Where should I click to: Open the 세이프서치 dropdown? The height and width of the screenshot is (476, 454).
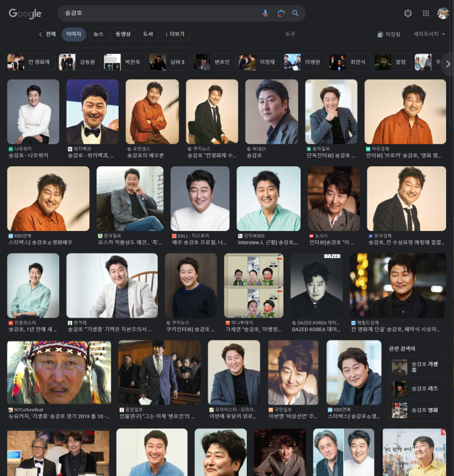pyautogui.click(x=429, y=34)
